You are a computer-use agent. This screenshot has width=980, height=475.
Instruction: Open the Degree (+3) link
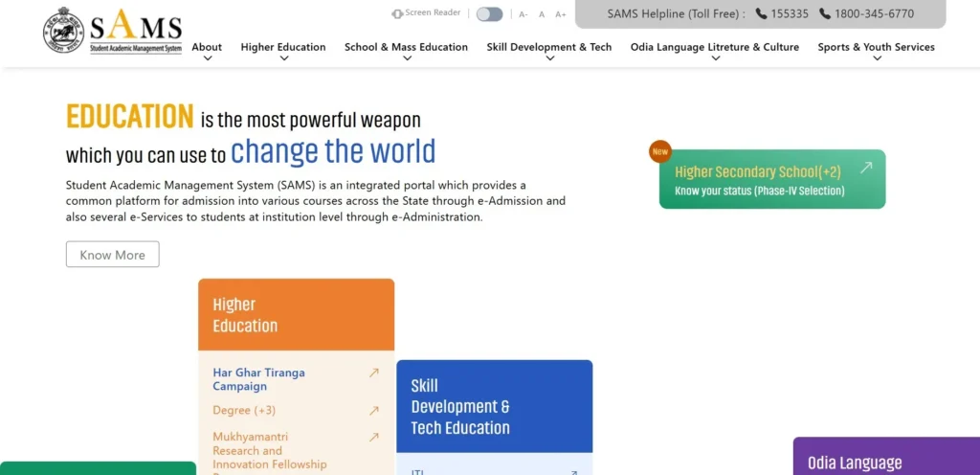244,411
